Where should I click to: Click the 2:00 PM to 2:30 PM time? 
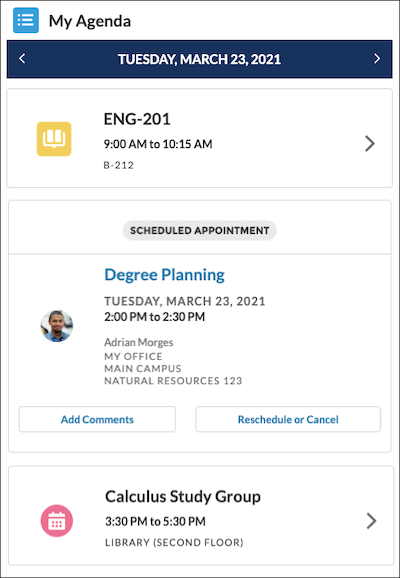[154, 317]
